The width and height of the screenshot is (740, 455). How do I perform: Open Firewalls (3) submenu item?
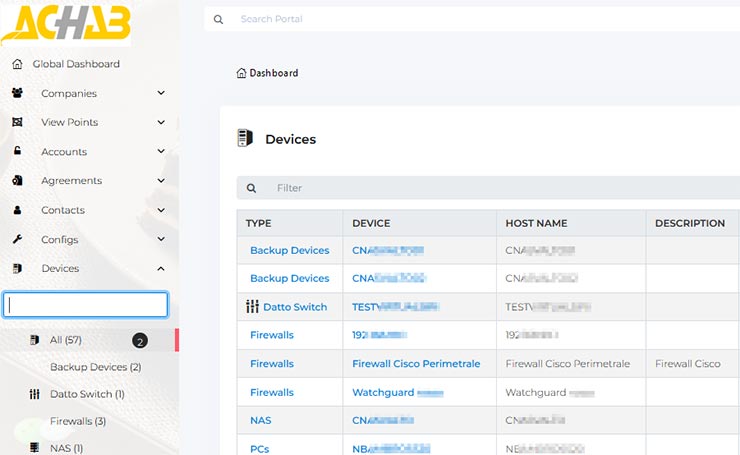pyautogui.click(x=78, y=421)
